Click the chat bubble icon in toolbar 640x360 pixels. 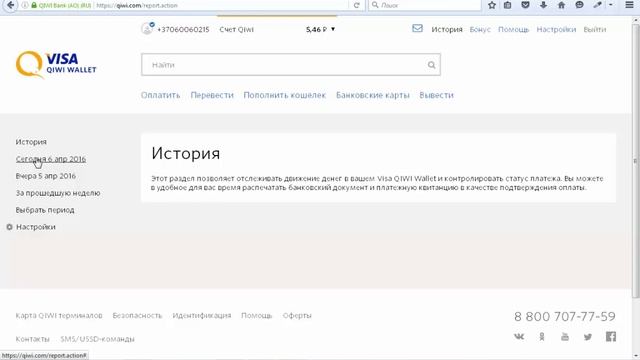[579, 5]
